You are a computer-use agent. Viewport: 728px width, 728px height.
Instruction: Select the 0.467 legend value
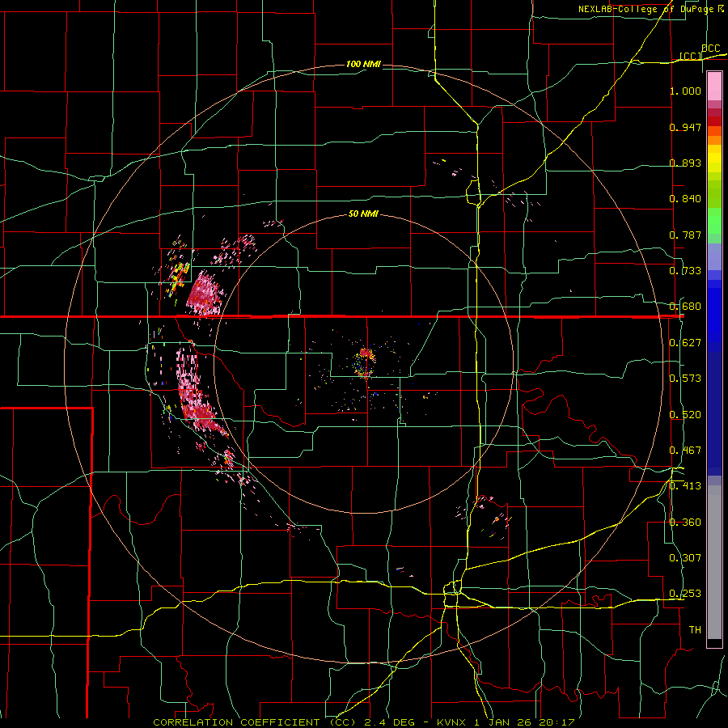pos(685,451)
